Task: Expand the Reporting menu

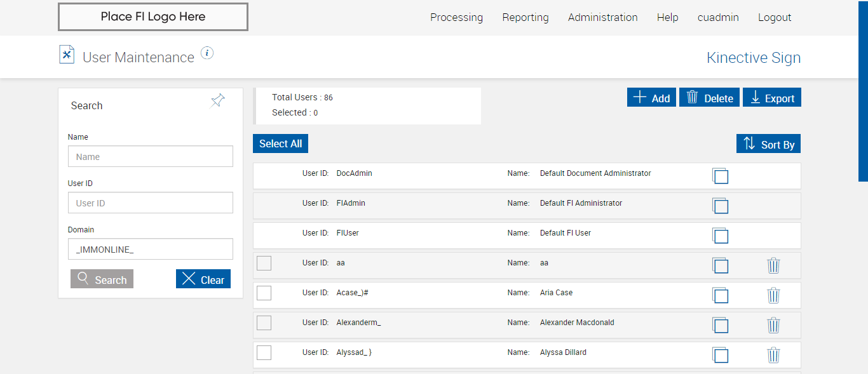Action: [x=525, y=18]
